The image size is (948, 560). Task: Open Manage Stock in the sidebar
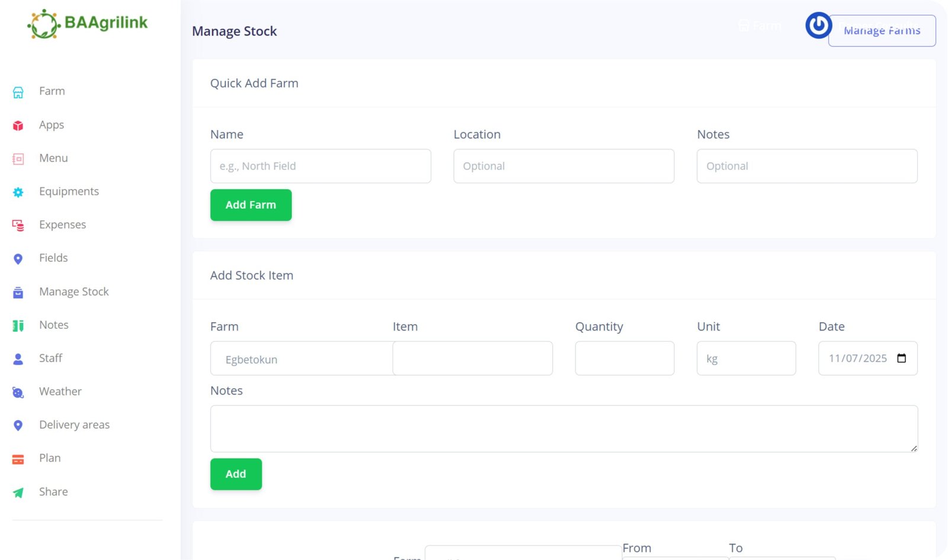(73, 292)
